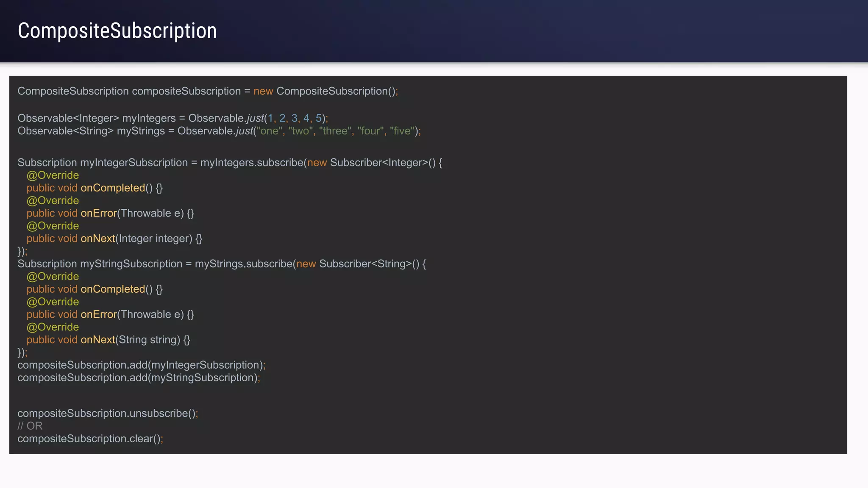Viewport: 868px width, 488px height.
Task: Click 'compositeSubscription.add(myIntegerSubscription);' line
Action: [142, 365]
